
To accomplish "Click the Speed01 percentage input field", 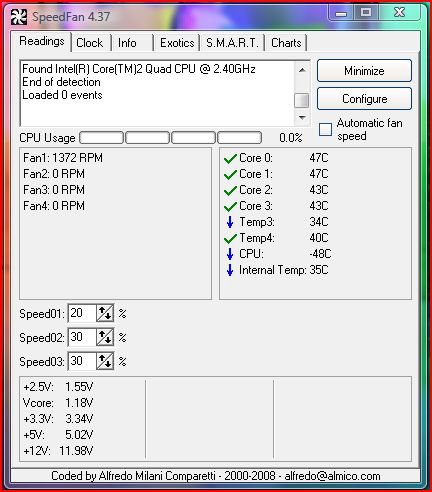I will tap(82, 313).
